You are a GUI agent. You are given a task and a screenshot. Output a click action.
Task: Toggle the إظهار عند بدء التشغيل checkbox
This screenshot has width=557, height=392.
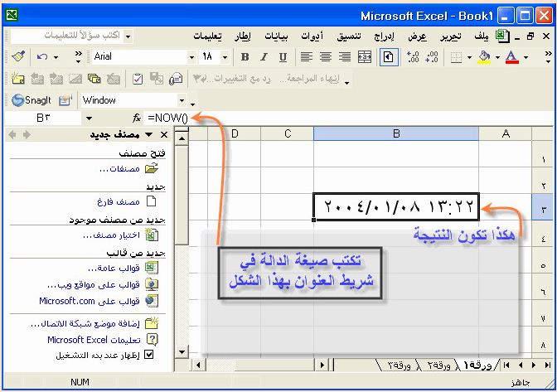(149, 355)
